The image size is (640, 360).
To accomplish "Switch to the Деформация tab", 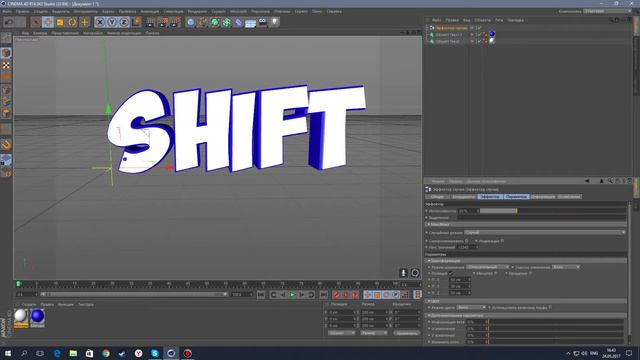I will point(543,197).
